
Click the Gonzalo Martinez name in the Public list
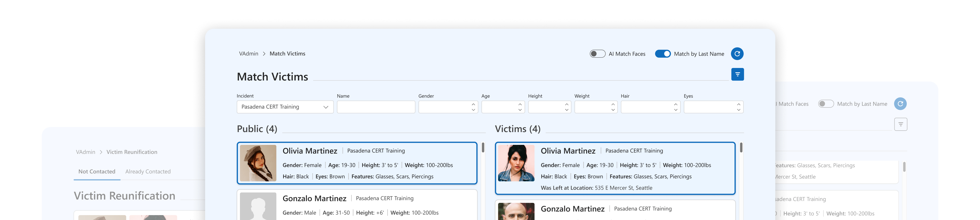coord(314,199)
